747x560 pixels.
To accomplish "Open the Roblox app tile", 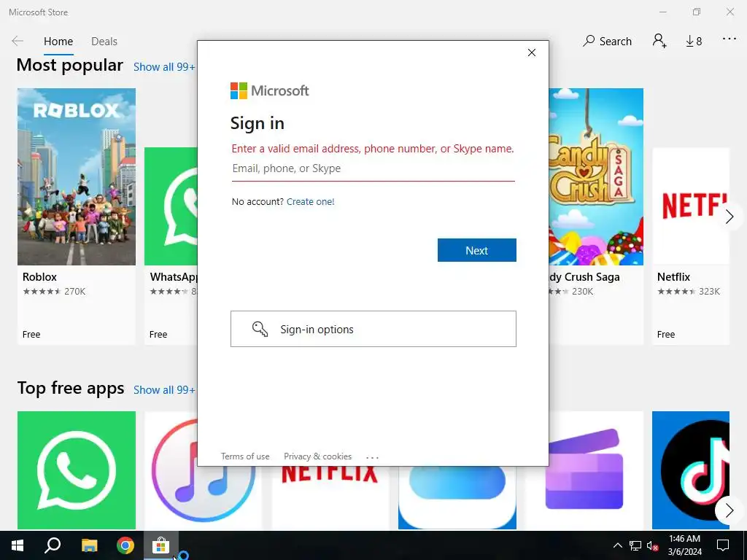I will 77,216.
